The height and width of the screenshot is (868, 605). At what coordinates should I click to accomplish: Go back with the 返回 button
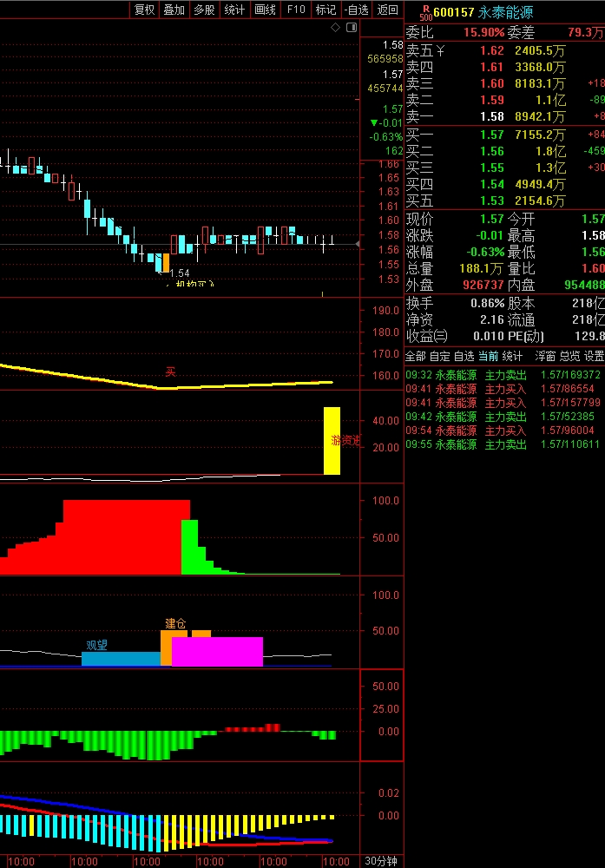tap(387, 10)
